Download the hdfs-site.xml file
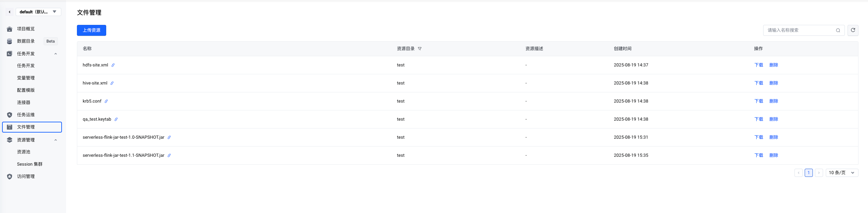The image size is (868, 213). (758, 65)
